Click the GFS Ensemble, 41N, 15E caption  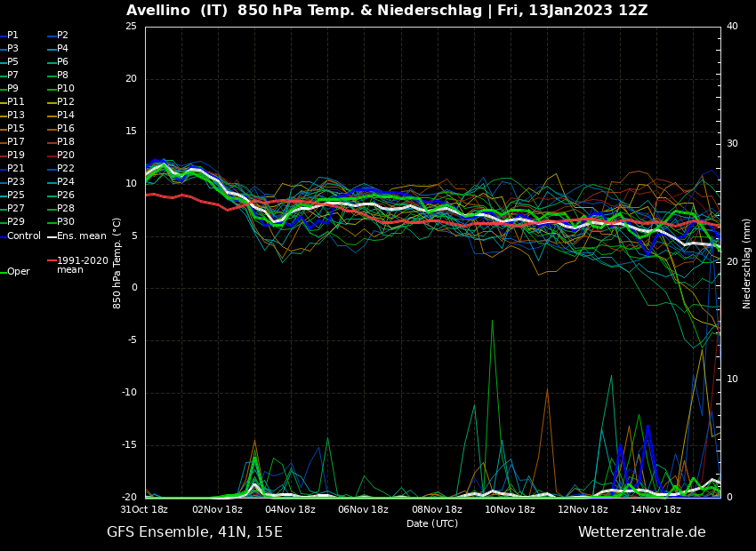195,532
